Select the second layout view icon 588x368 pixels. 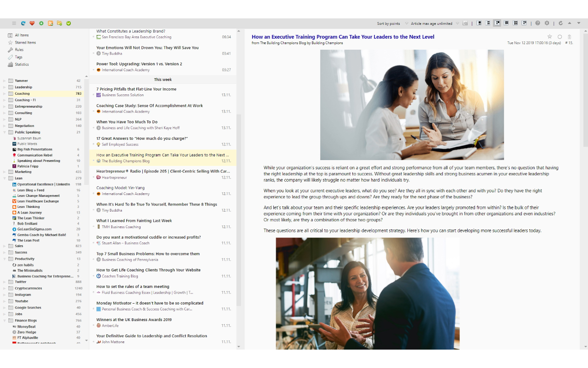point(488,23)
